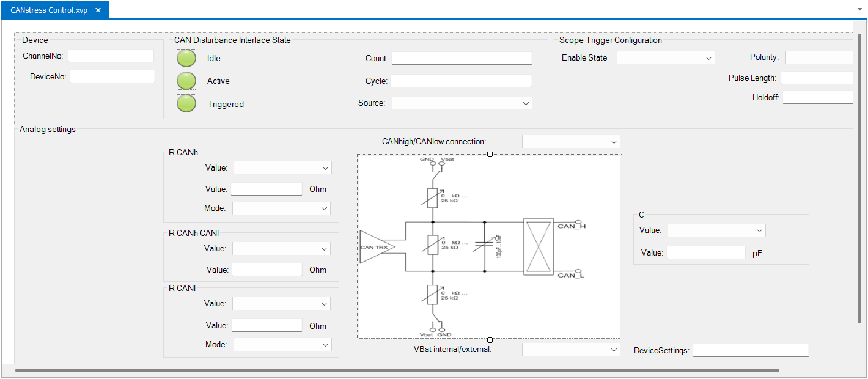Click the Active green LED indicator
This screenshot has height=379, width=868.
click(x=186, y=81)
